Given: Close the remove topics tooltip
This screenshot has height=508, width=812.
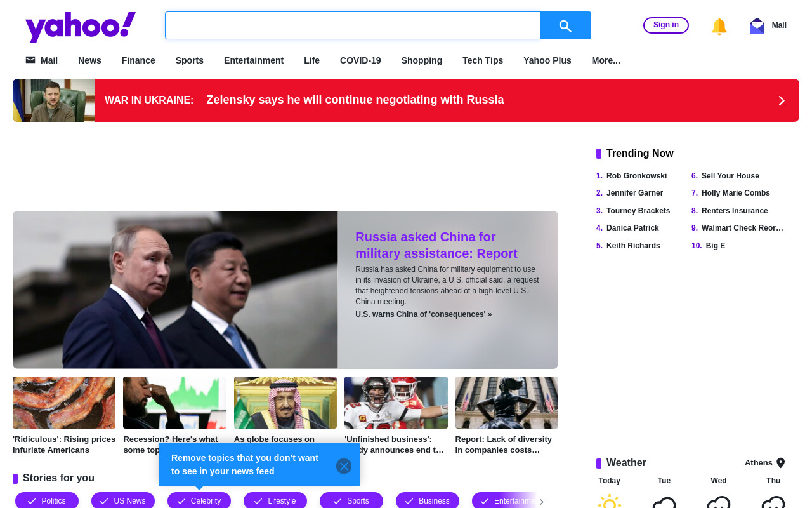Looking at the screenshot, I should pyautogui.click(x=344, y=466).
